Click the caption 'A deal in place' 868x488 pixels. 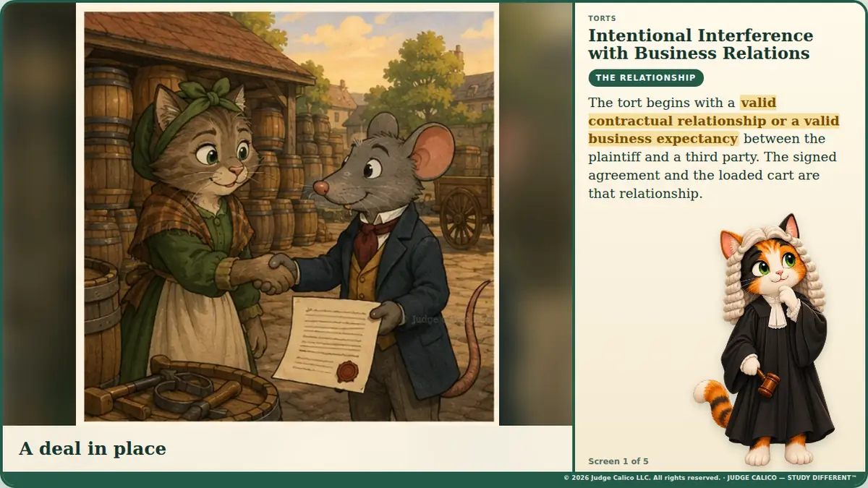click(93, 449)
